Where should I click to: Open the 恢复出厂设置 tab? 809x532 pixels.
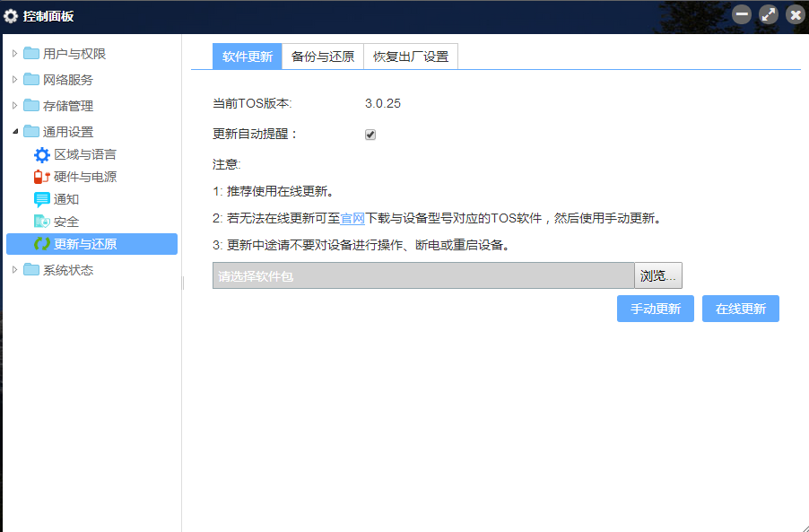pos(411,57)
